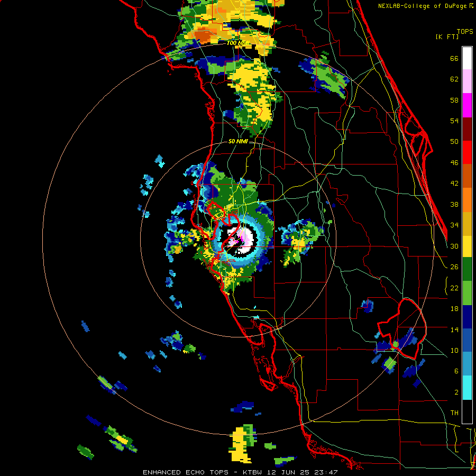Click the medium blue legend swatch above 10
Viewport: 476px width, 476px height.
467,340
